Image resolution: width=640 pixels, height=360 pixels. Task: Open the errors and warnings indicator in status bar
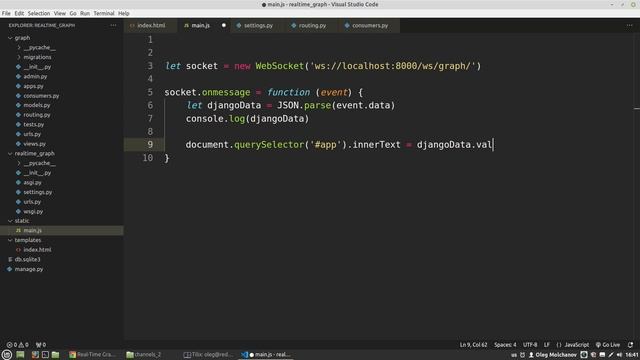18,345
